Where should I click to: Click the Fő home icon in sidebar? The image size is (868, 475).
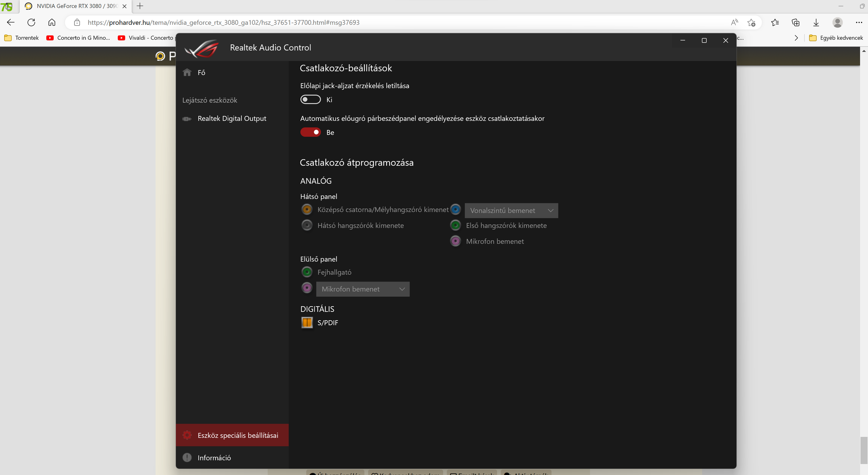(187, 72)
